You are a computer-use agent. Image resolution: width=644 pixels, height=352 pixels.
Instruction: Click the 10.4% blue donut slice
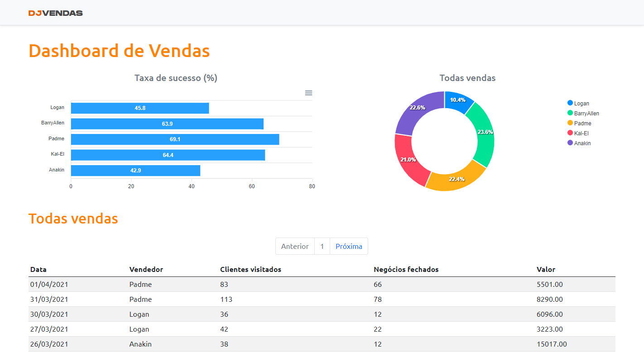pyautogui.click(x=457, y=100)
